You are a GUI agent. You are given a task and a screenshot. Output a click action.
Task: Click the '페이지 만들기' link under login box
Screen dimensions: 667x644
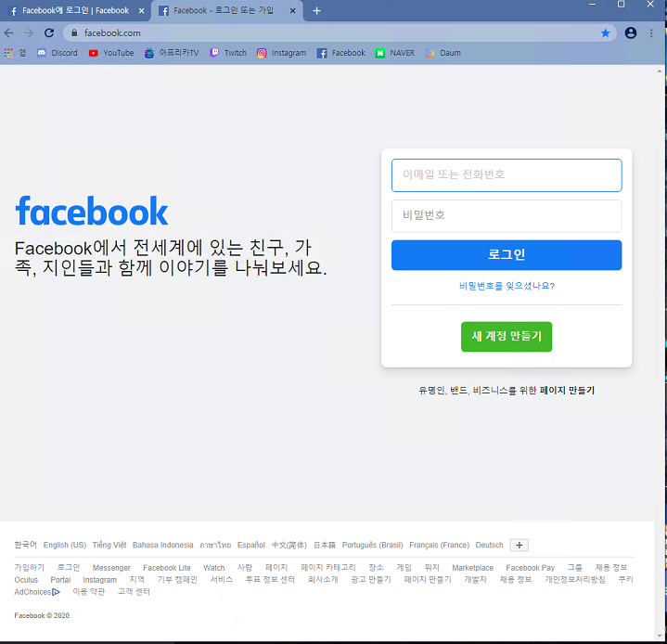tap(567, 391)
